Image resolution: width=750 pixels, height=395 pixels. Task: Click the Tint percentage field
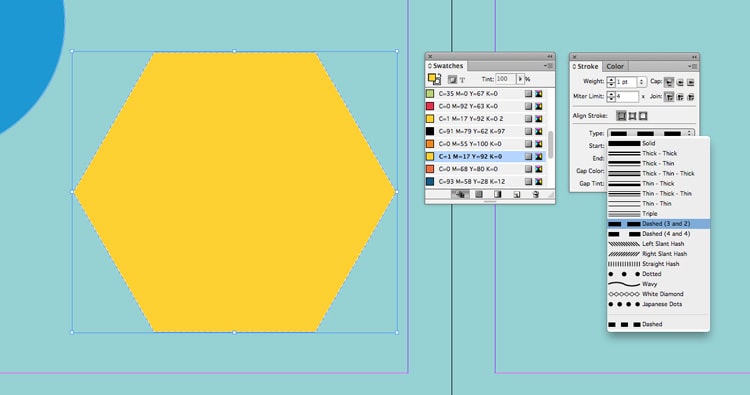point(506,79)
